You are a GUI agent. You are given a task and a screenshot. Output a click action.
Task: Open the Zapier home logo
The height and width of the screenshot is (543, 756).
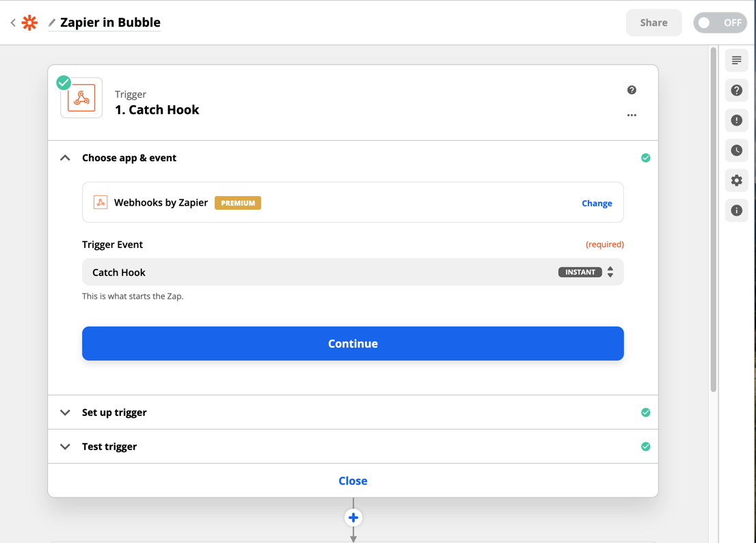point(30,23)
